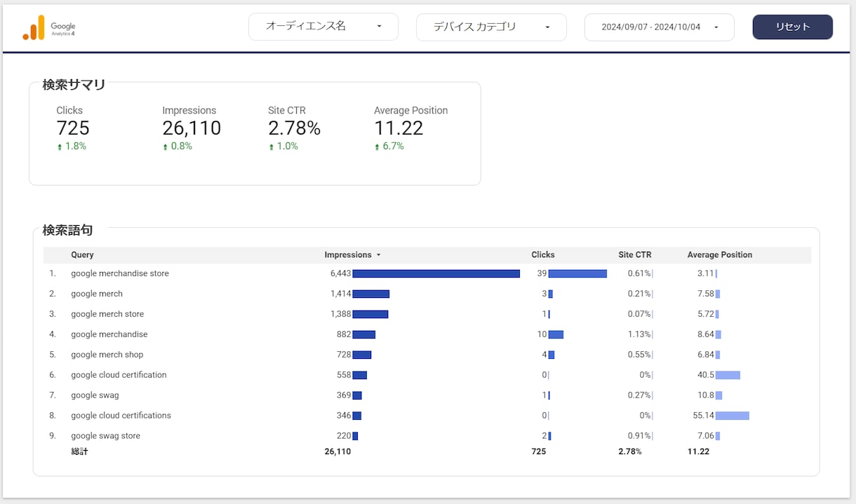Select the Site CTR 2.78% scorecard
Viewport: 856px width, 504px height.
295,128
